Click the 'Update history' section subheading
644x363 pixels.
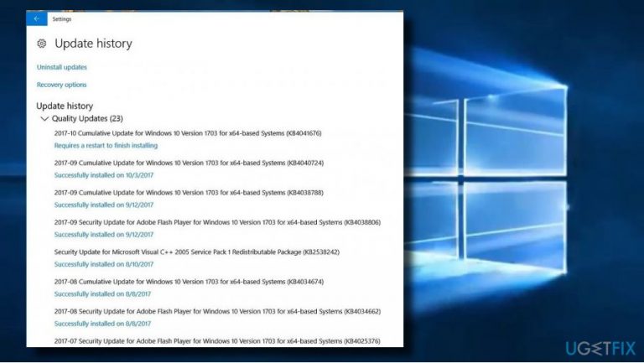pos(65,106)
